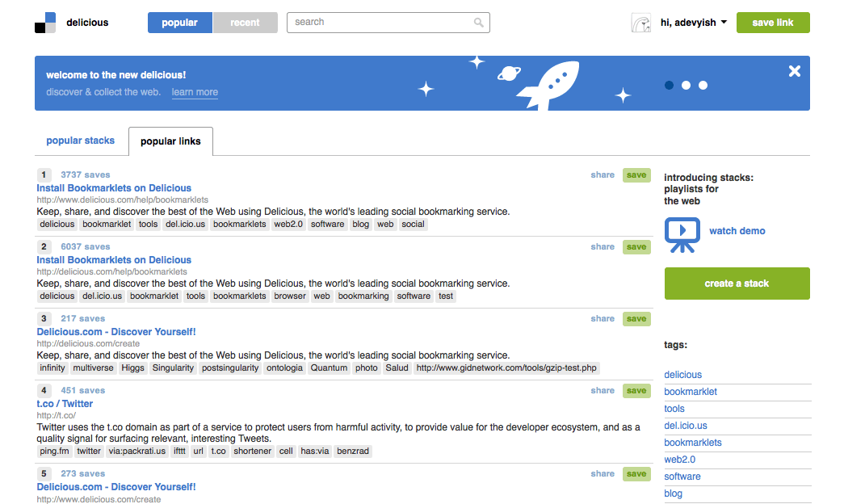
Task: Click the 451 saves count
Action: tap(83, 390)
